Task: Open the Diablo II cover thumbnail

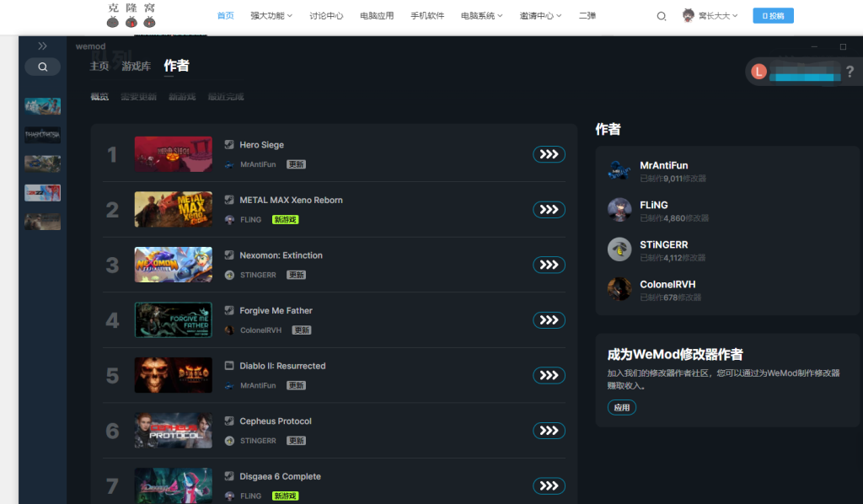Action: click(x=174, y=375)
